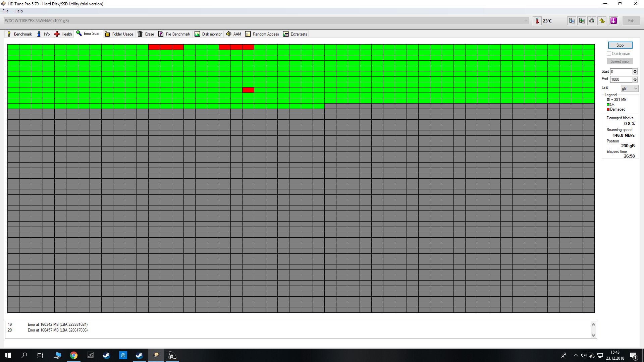Click the camera save screenshot icon
Screen dimensions: 644x362
(592, 21)
